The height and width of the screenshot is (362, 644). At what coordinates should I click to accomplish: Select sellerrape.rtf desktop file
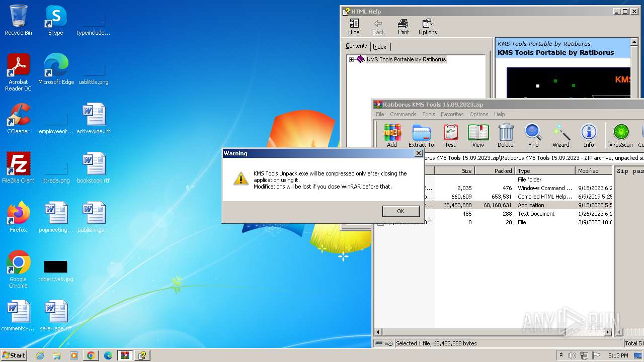(56, 316)
